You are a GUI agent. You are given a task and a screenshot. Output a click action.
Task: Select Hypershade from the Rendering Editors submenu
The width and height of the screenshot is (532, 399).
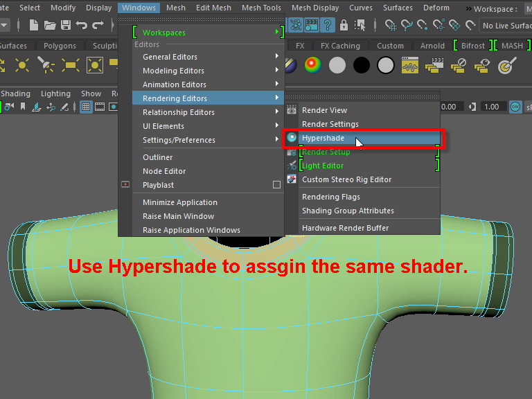click(x=323, y=138)
